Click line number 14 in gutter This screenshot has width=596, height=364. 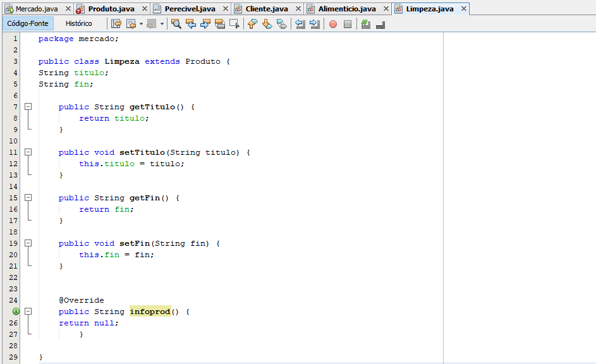13,186
